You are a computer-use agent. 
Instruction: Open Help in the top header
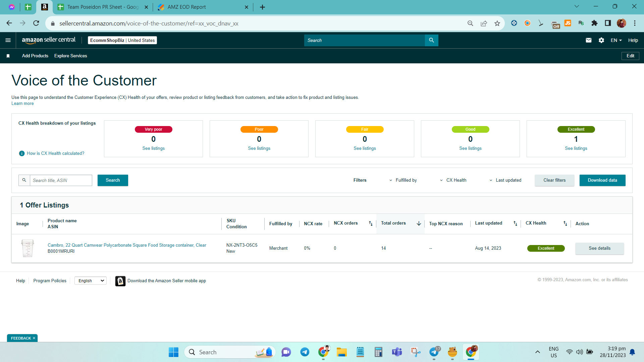[x=633, y=40]
